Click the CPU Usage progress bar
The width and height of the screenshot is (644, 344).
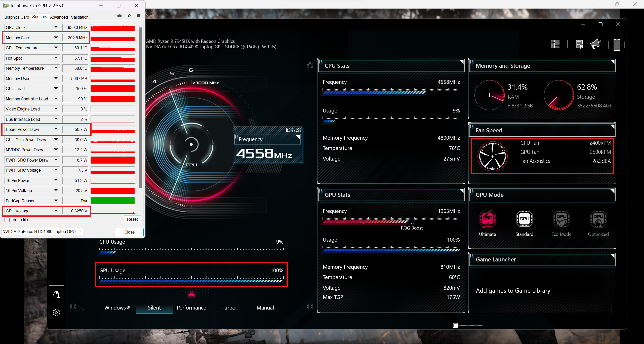point(191,251)
